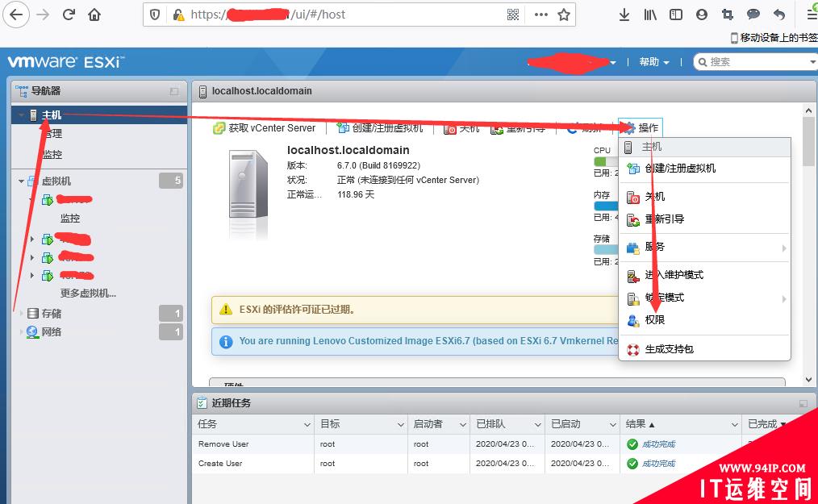Click 创建/注册虚拟机 in the host toolbar
The width and height of the screenshot is (818, 504).
380,128
